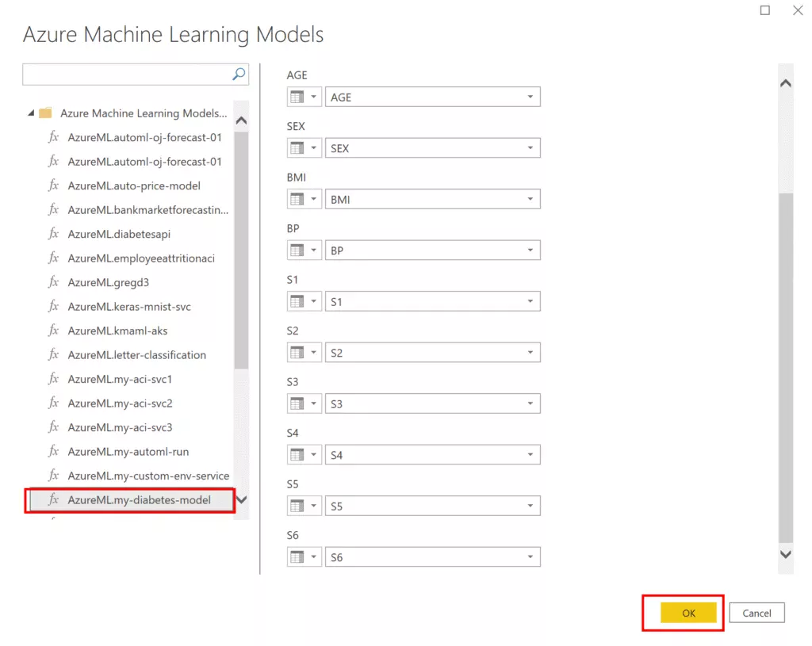Open the BP column type icon selector
Screen dimensions: 812x646
pyautogui.click(x=304, y=250)
